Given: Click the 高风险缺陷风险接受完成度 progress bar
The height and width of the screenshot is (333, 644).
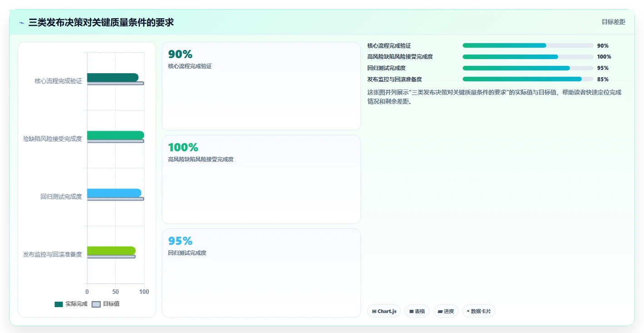Looking at the screenshot, I should 528,57.
